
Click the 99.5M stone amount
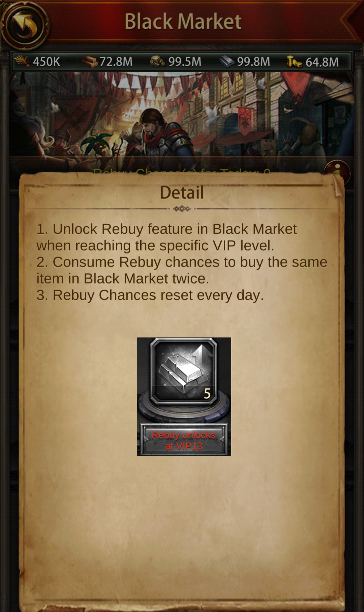click(x=185, y=62)
